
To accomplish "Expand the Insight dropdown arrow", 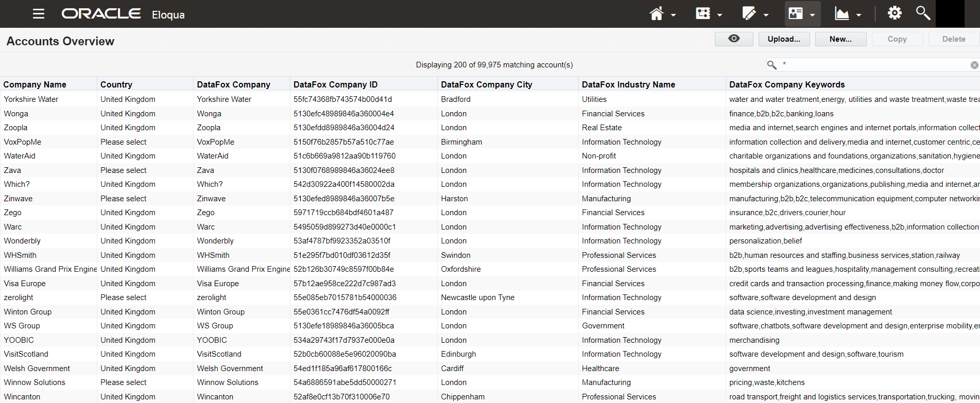I will click(858, 15).
